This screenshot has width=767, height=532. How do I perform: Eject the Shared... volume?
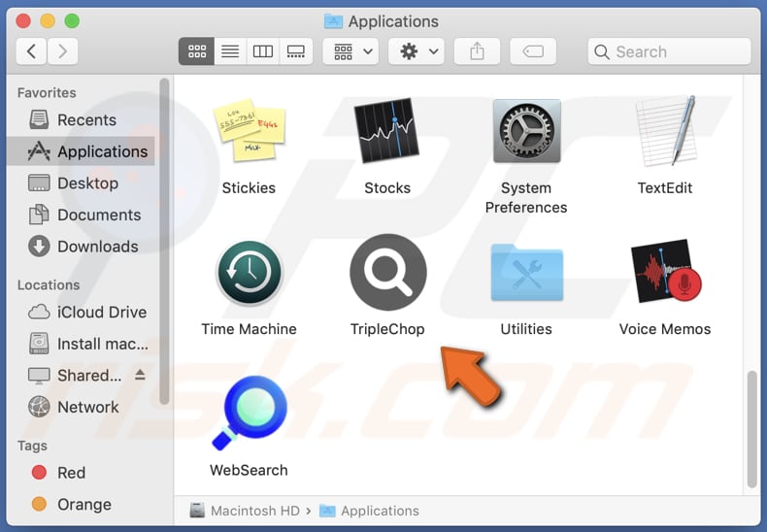pos(141,375)
